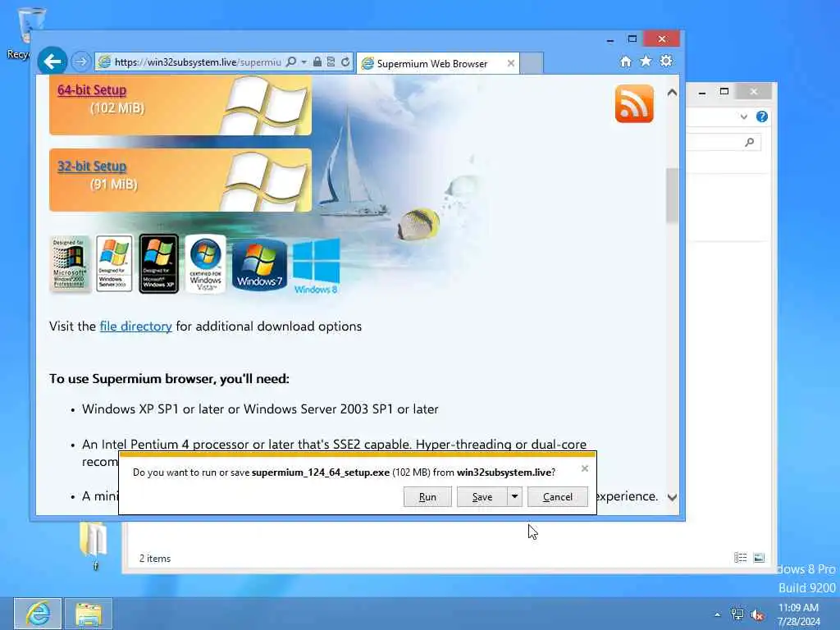
Task: Cancel the supermium setup download
Action: [x=558, y=496]
